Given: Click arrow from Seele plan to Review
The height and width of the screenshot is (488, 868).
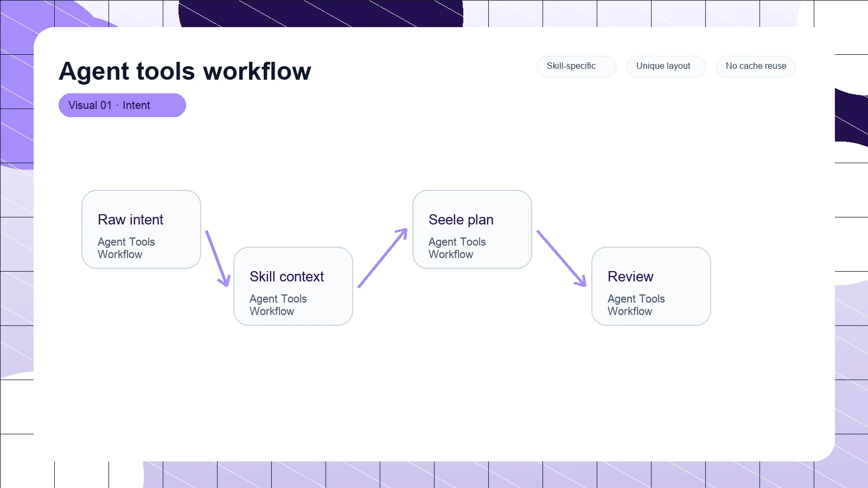Looking at the screenshot, I should [x=561, y=258].
